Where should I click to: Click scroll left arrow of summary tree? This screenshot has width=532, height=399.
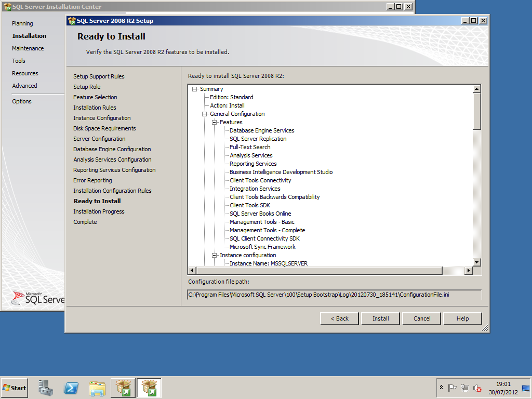tap(192, 270)
